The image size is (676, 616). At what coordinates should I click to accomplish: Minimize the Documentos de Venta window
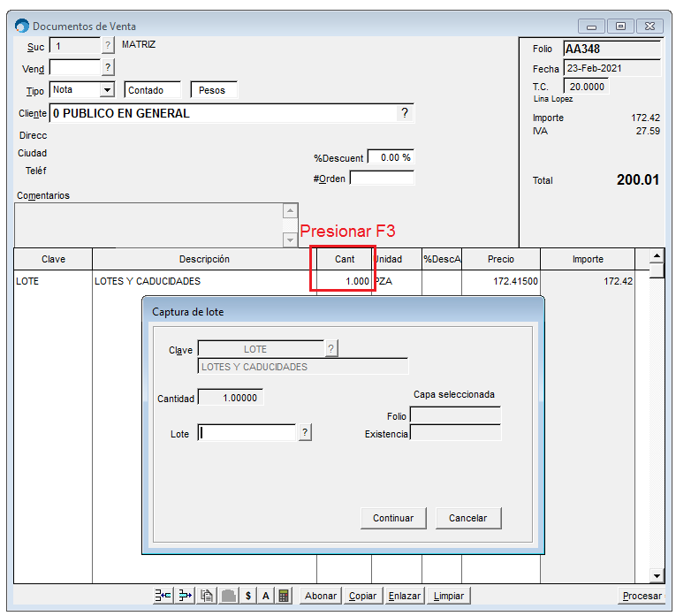click(x=591, y=27)
